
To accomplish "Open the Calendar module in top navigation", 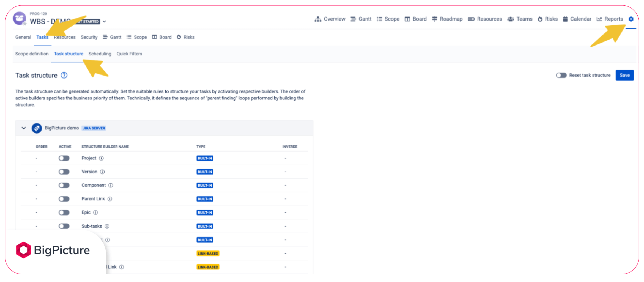I will click(x=577, y=19).
